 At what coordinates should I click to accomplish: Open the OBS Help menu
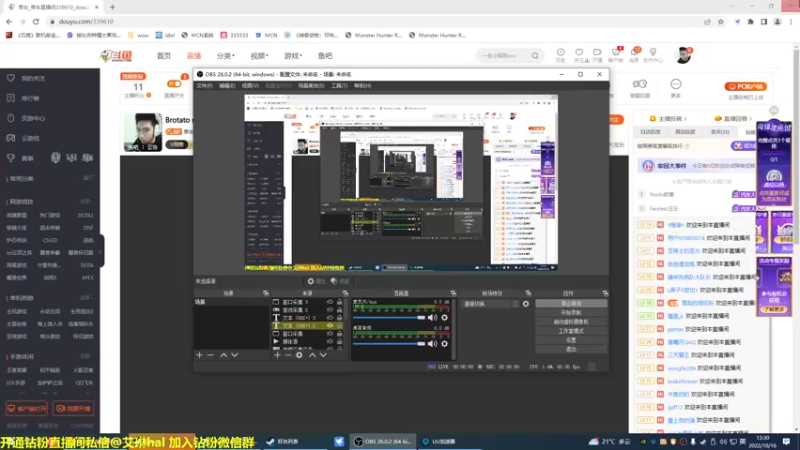(x=362, y=86)
